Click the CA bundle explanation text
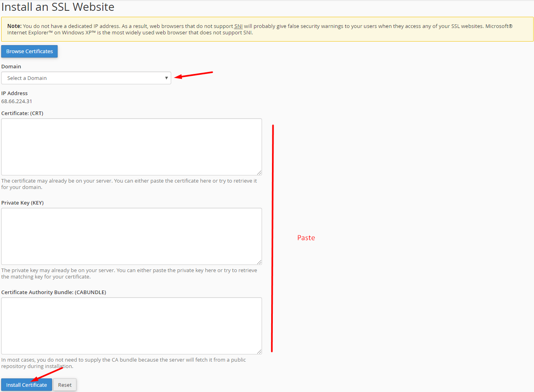The height and width of the screenshot is (392, 534). point(124,363)
